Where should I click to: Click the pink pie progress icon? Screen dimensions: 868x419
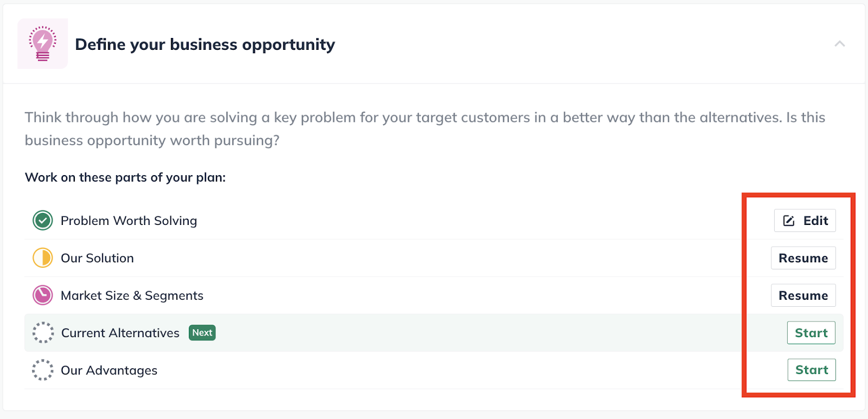coord(43,295)
